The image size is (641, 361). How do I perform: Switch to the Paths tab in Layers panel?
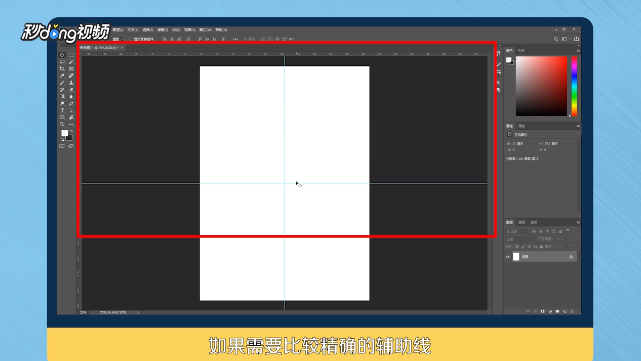[x=533, y=222]
